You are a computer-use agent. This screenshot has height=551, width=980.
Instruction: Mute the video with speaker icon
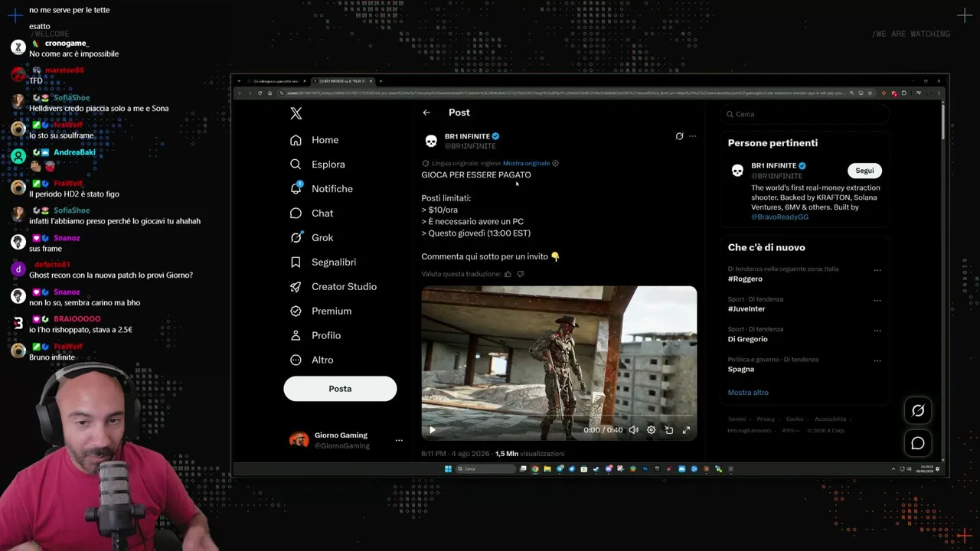tap(633, 430)
